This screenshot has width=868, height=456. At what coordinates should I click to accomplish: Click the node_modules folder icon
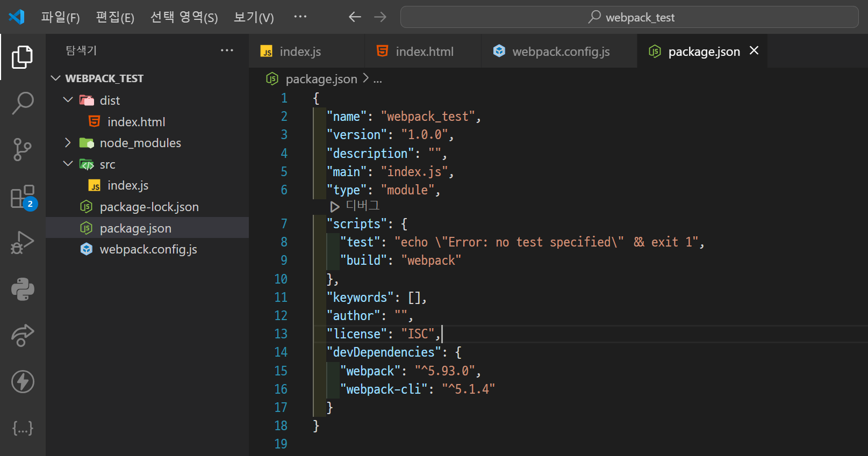point(87,143)
